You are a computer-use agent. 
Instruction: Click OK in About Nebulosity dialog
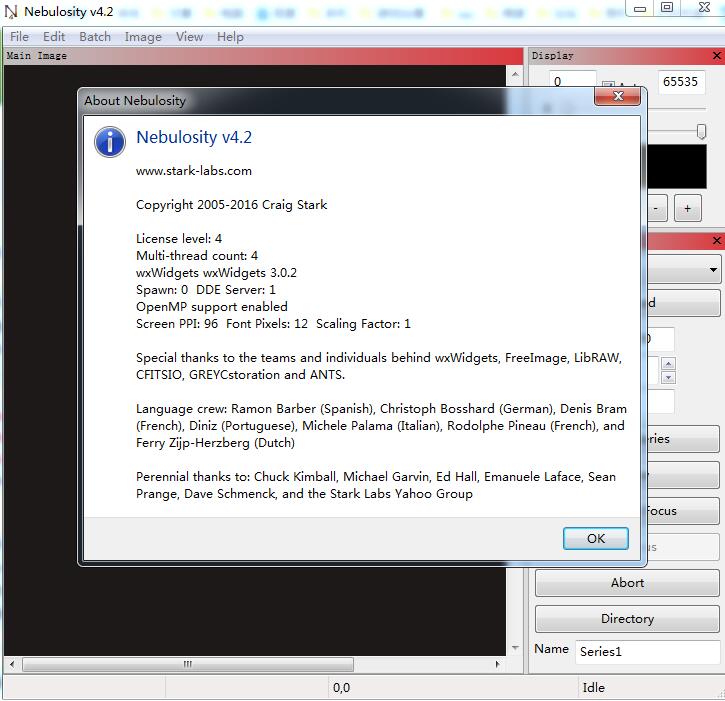pos(596,538)
